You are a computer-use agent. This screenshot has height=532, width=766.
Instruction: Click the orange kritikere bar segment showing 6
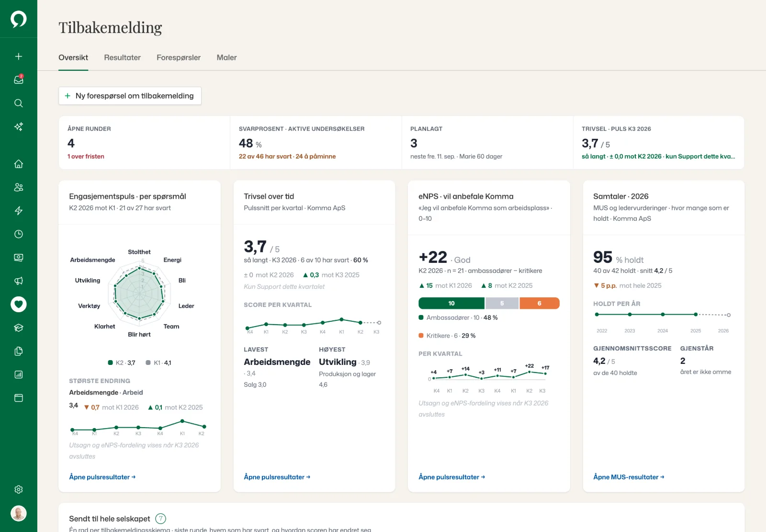(540, 303)
